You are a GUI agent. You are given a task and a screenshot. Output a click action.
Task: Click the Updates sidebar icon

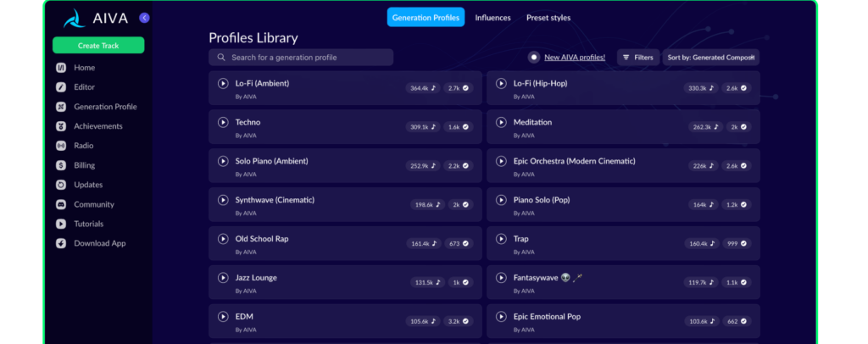pos(61,185)
